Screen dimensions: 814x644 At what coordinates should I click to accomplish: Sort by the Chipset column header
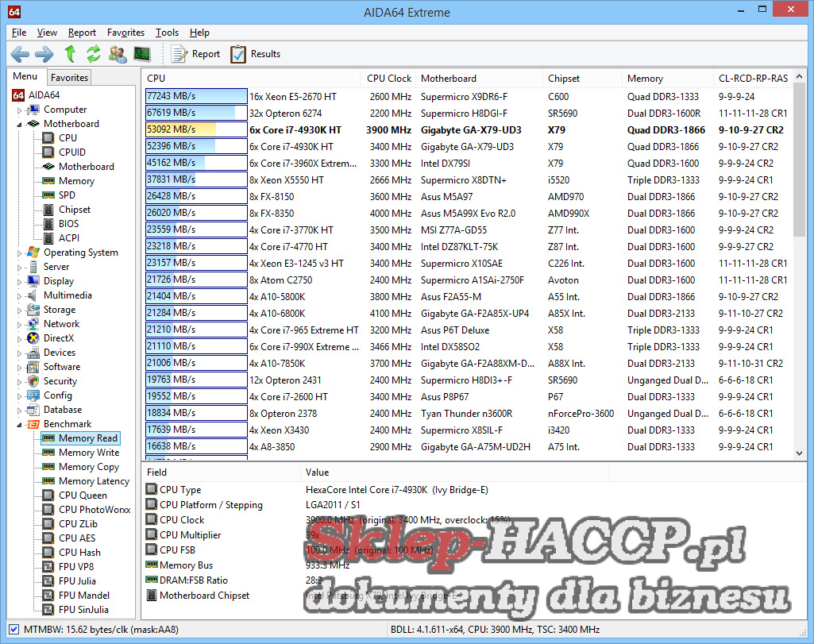pos(582,79)
